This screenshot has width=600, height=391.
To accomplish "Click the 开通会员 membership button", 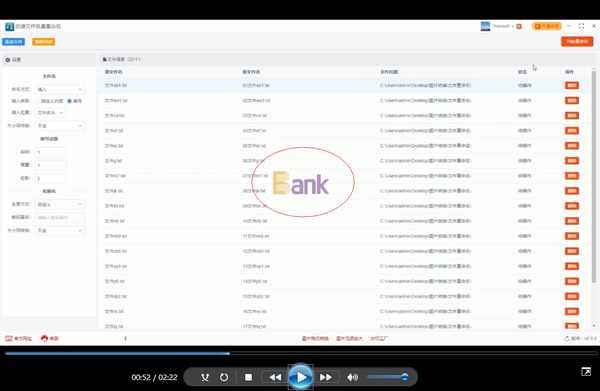I will [x=546, y=26].
